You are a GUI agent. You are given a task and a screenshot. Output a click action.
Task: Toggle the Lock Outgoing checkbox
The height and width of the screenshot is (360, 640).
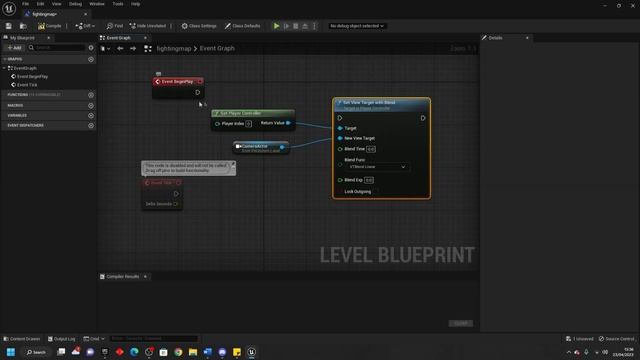tap(376, 192)
